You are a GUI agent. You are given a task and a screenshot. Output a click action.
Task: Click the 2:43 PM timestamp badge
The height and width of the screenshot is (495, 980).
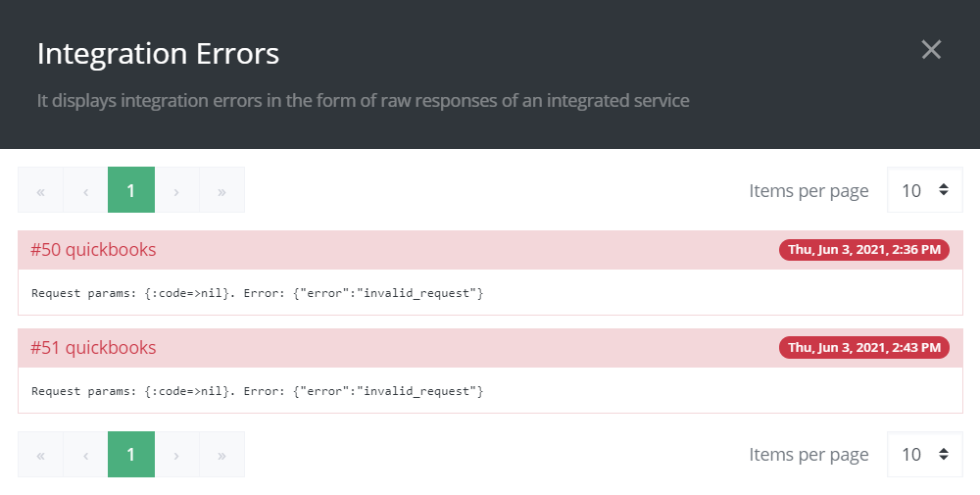(x=864, y=348)
